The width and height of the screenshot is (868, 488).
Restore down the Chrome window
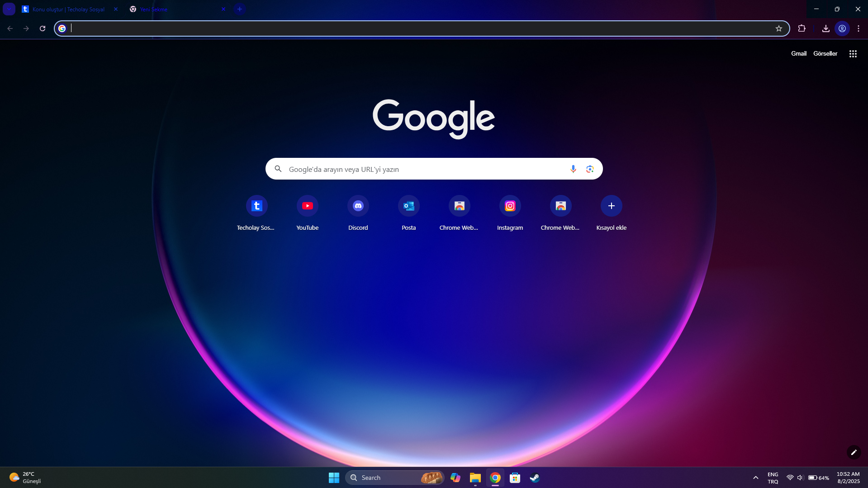point(837,9)
